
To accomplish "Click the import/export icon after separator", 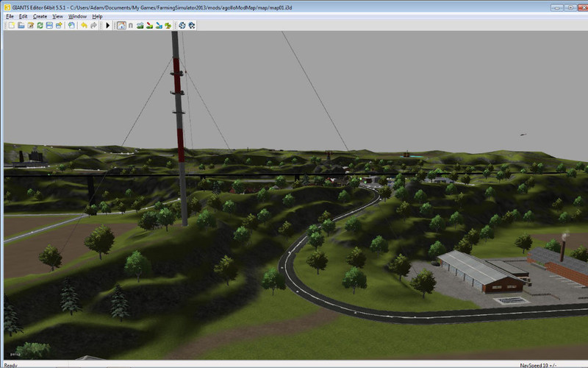I will (71, 25).
